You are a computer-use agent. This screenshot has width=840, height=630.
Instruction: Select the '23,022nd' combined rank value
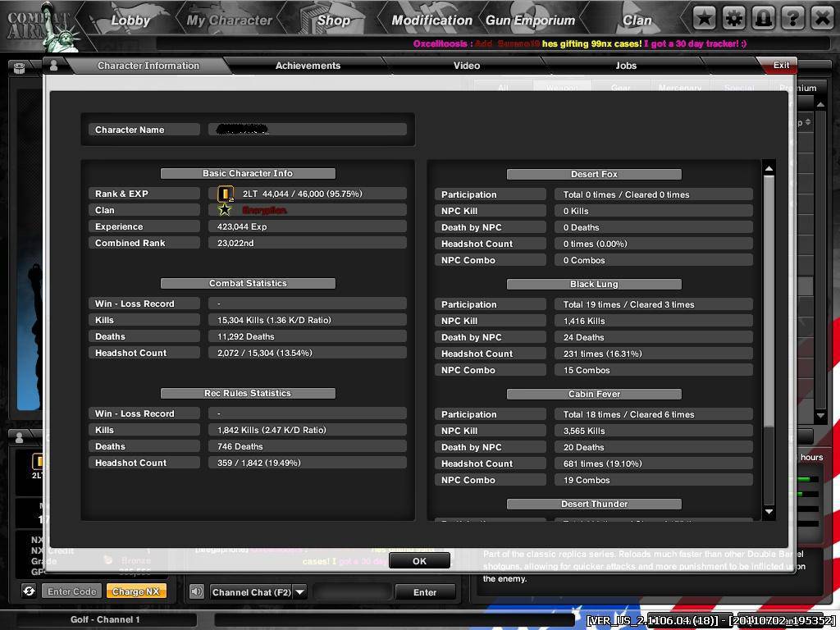click(x=235, y=243)
